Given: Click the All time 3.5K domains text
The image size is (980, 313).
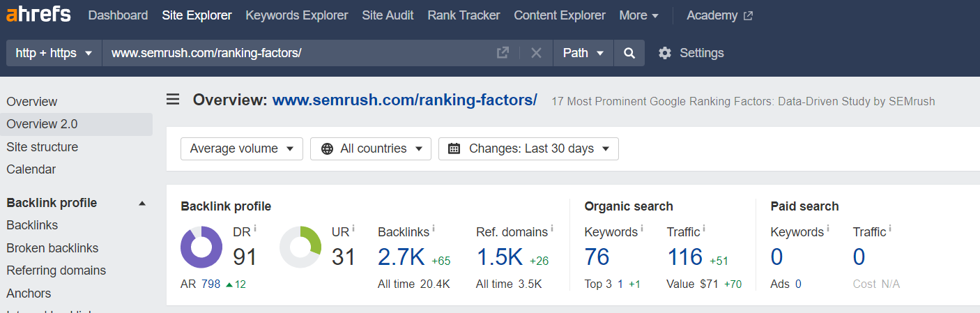Looking at the screenshot, I should 509,284.
